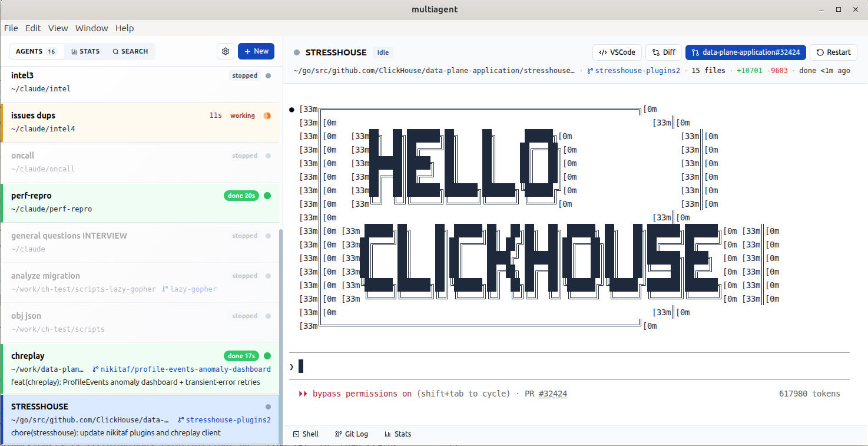Screen dimensions: 868x446
Task: Select the chreplay agent
Action: click(140, 369)
